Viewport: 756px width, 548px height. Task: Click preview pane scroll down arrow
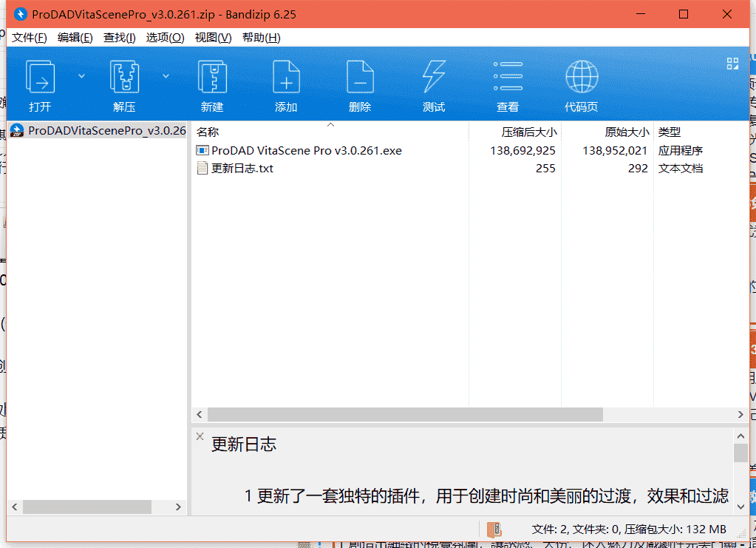(741, 507)
